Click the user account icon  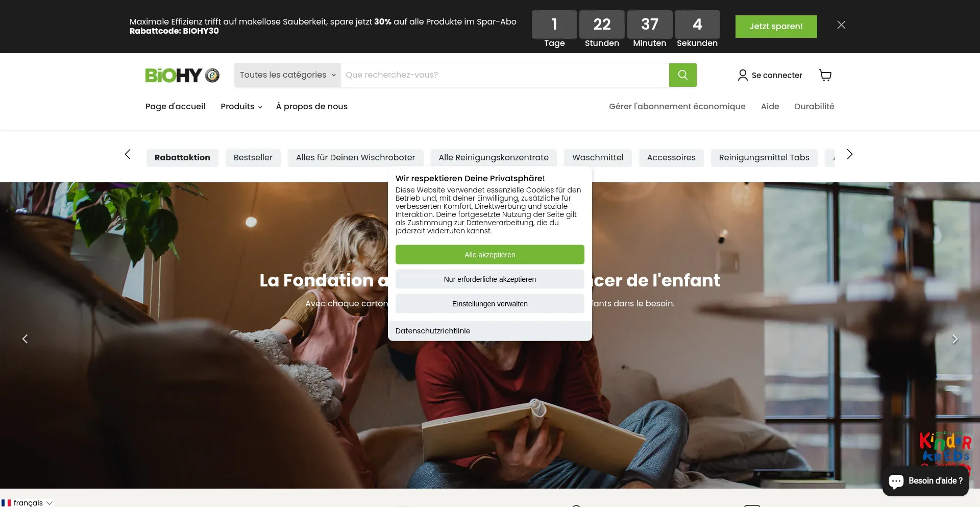[x=743, y=75]
